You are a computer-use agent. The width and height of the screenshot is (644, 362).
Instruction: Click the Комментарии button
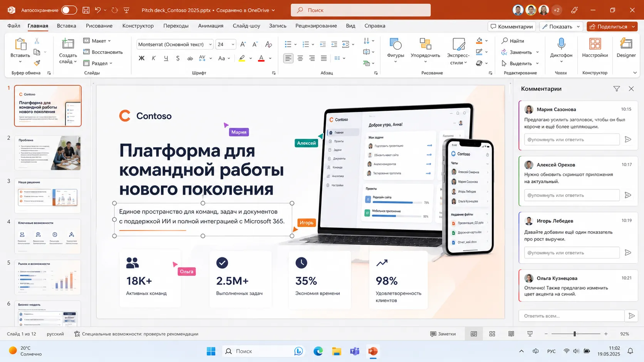[x=512, y=27]
